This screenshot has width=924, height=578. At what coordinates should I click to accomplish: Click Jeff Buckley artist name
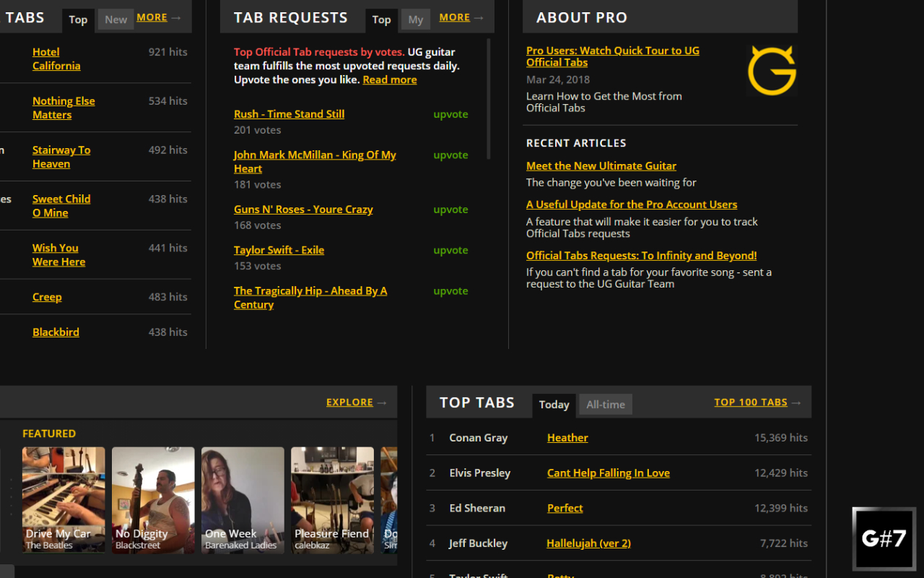(478, 543)
